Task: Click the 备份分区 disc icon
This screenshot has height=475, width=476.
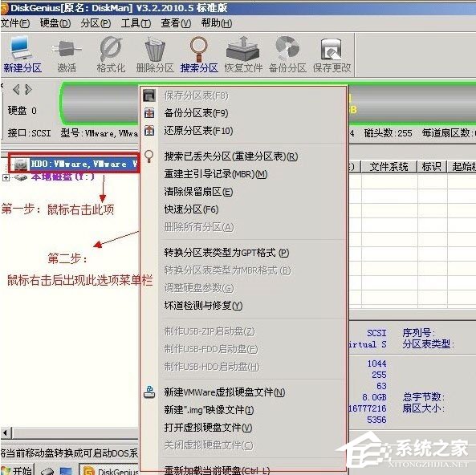Action: click(x=287, y=55)
